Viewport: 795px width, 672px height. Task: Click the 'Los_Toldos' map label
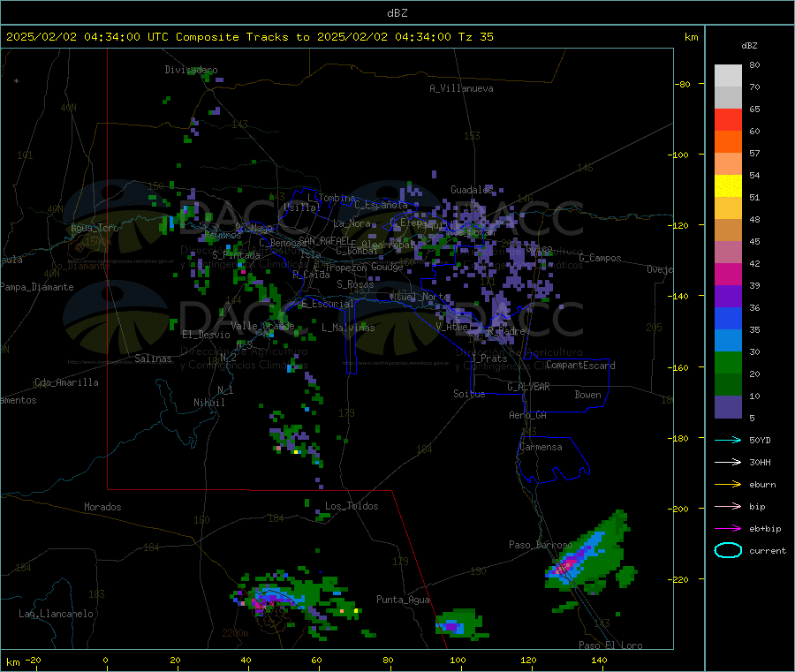(352, 506)
